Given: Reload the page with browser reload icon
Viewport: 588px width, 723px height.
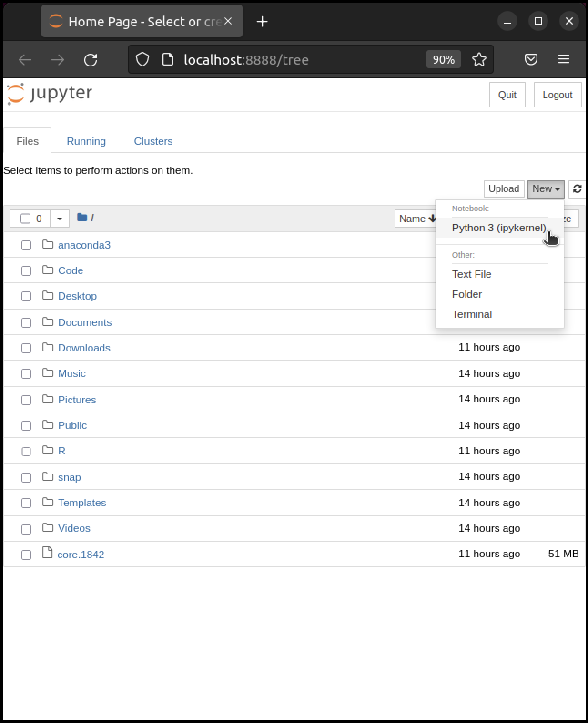Looking at the screenshot, I should (x=91, y=60).
